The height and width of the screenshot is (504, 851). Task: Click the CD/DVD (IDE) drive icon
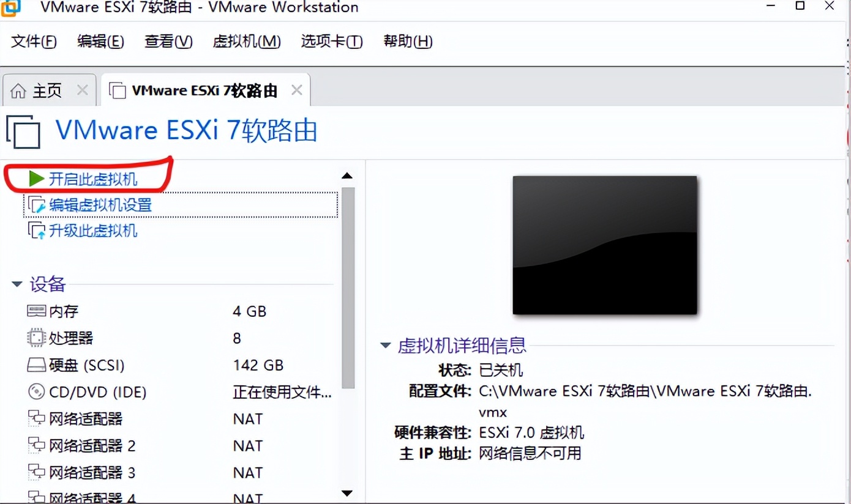(x=36, y=391)
